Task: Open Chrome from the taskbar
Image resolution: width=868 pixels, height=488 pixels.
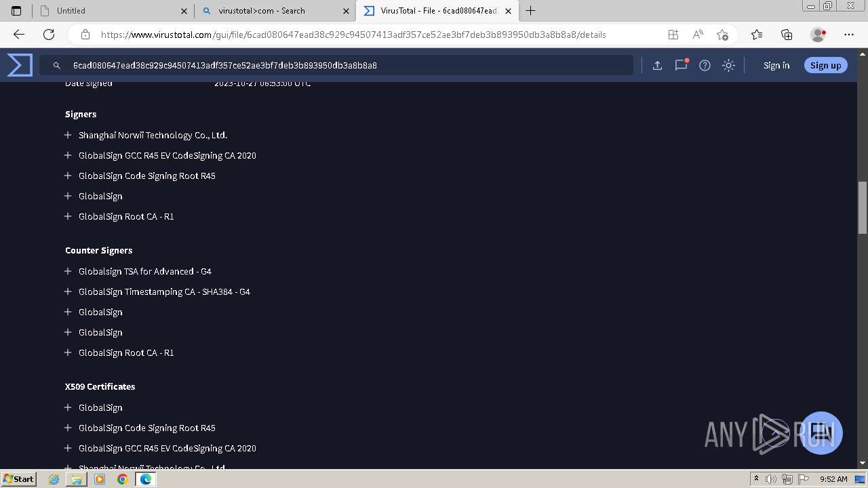Action: [x=122, y=479]
